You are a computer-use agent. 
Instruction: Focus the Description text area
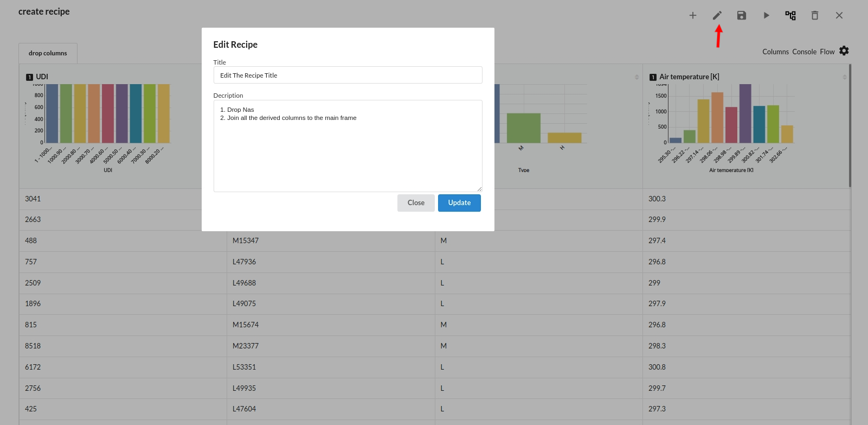348,146
